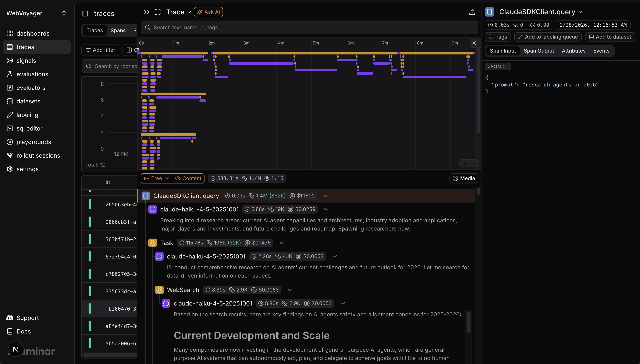Open the signals section
640x364 pixels.
26,61
